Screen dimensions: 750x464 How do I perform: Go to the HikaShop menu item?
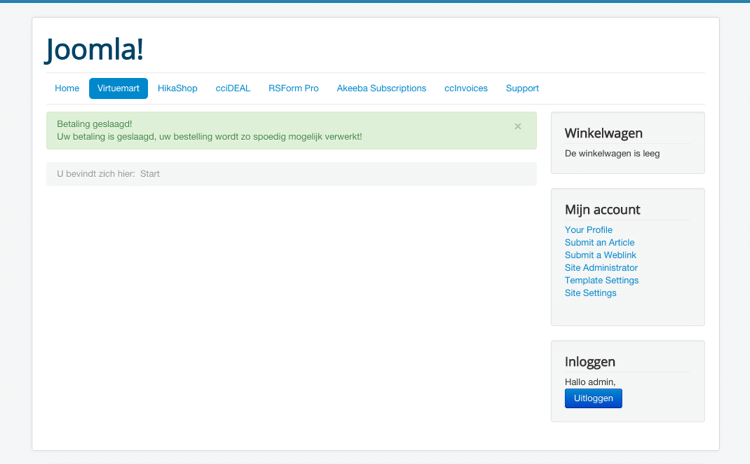coord(177,88)
